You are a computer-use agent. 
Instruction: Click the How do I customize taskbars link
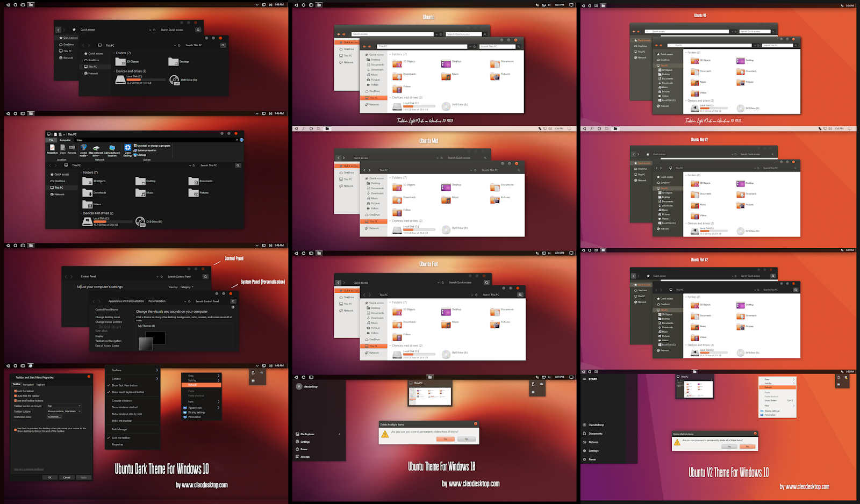point(29,469)
